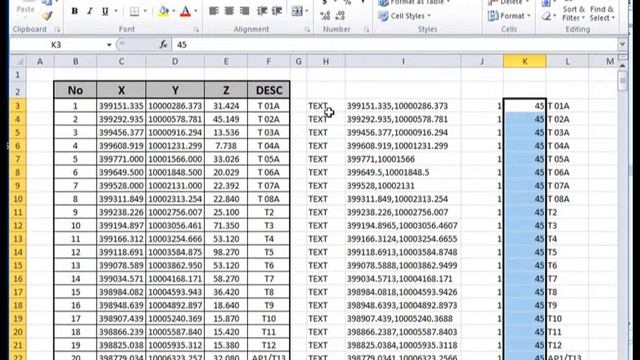Click column L cell 'T 08A'
The image size is (640, 360).
[x=567, y=199]
